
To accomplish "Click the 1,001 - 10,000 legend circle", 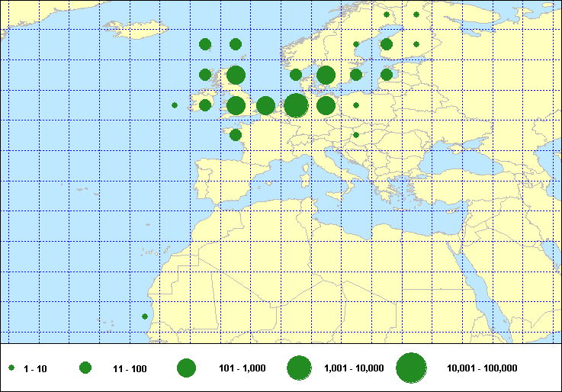I will click(298, 368).
